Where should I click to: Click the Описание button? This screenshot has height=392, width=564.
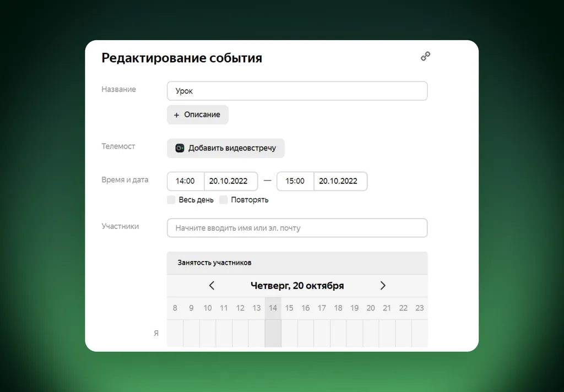coord(198,115)
